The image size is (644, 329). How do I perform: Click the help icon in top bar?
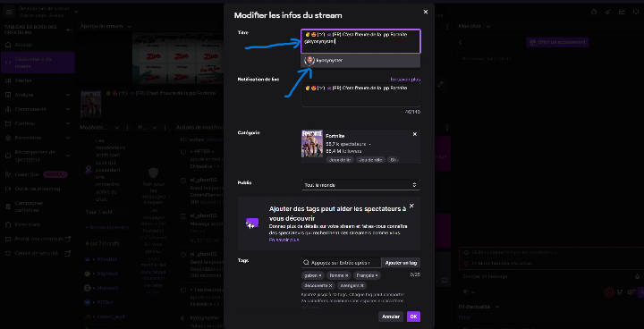point(594,13)
